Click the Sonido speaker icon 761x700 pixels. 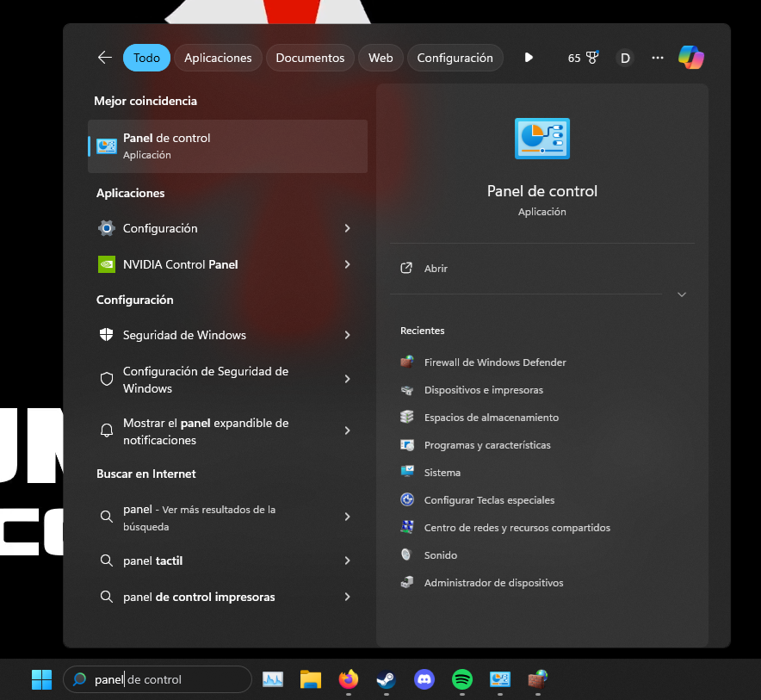tap(406, 554)
